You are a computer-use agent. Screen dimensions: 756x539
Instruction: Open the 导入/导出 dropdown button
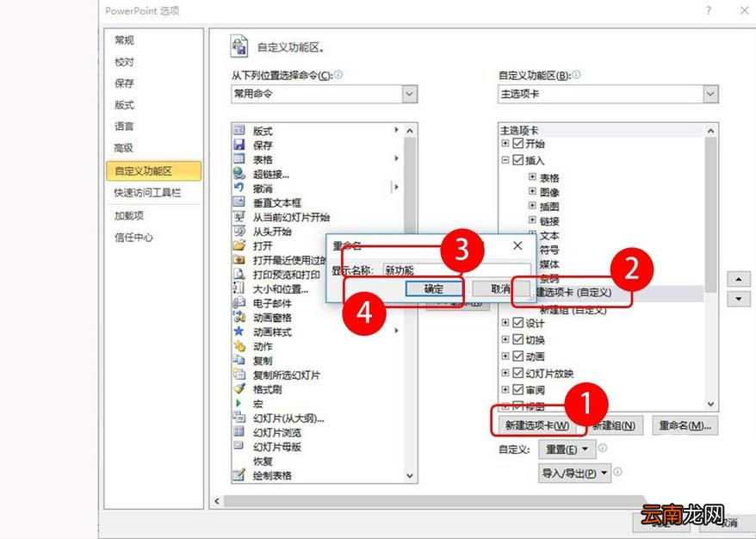pos(574,473)
